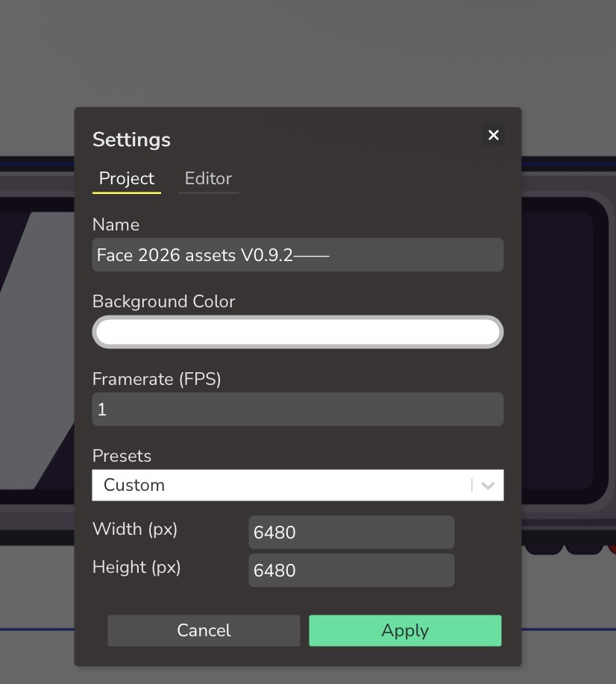Apply the project settings

[x=405, y=631]
